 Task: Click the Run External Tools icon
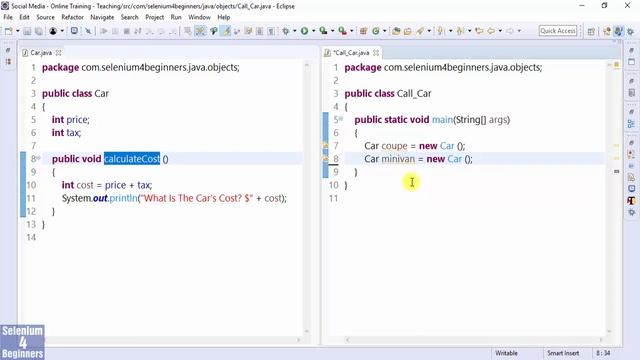(x=342, y=31)
